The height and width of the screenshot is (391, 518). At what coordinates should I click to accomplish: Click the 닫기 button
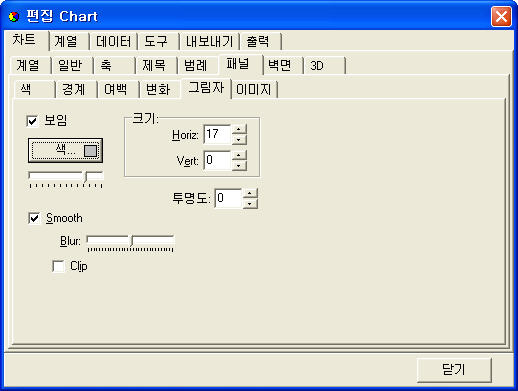pos(454,370)
